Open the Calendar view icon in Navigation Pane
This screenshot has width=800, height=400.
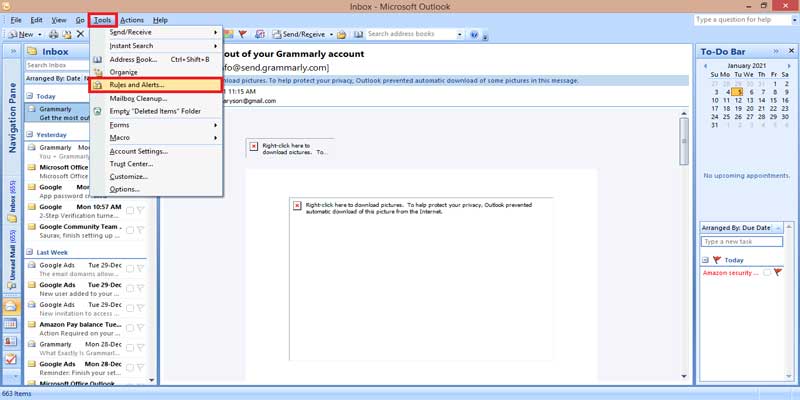click(x=11, y=324)
